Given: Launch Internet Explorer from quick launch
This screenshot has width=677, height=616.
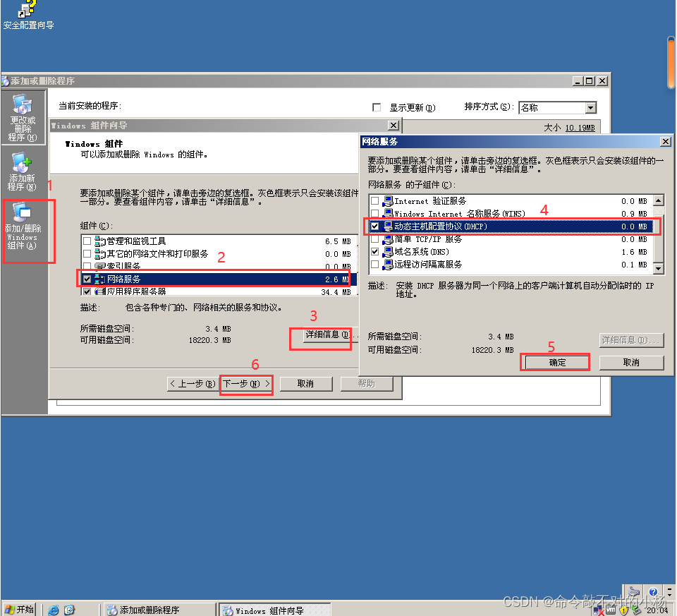Looking at the screenshot, I should coord(54,610).
